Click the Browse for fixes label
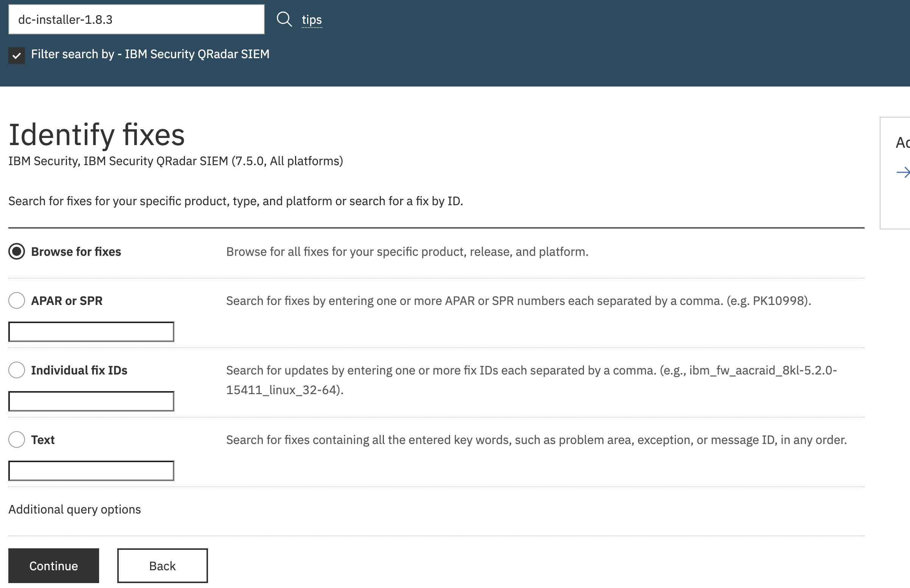The image size is (910, 588). pos(76,252)
